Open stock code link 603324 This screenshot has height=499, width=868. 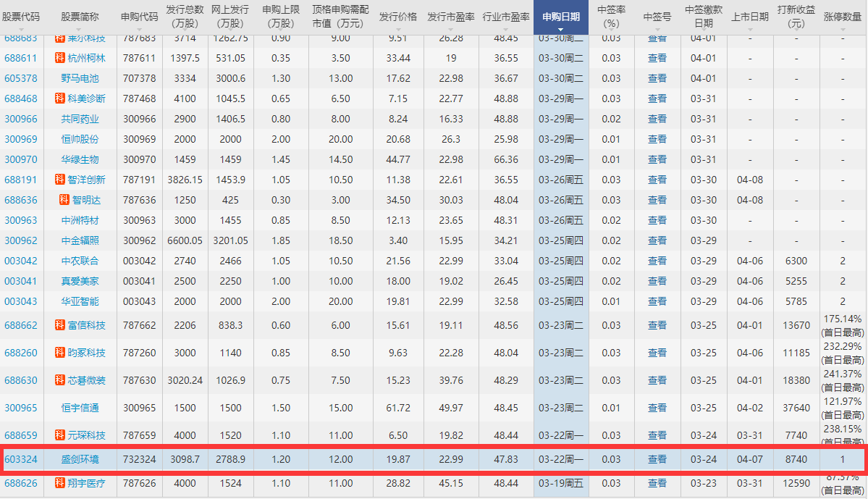tap(20, 459)
